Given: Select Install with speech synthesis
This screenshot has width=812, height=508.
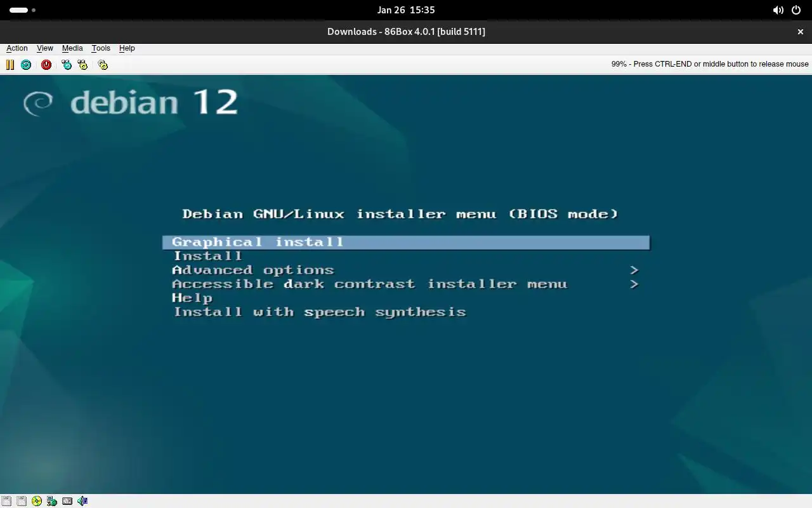Looking at the screenshot, I should click(x=320, y=312).
